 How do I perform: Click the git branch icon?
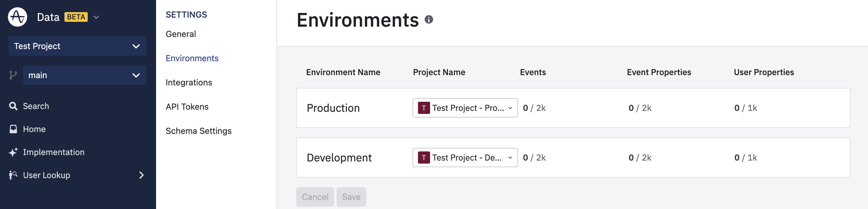click(13, 75)
